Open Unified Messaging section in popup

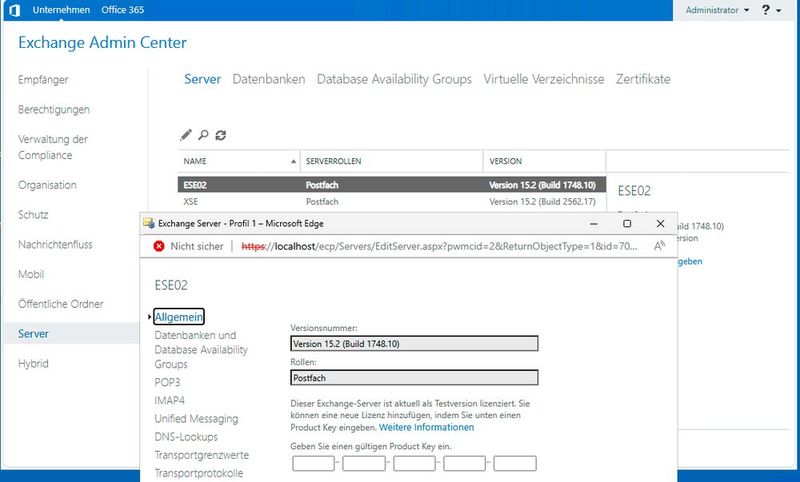click(196, 419)
